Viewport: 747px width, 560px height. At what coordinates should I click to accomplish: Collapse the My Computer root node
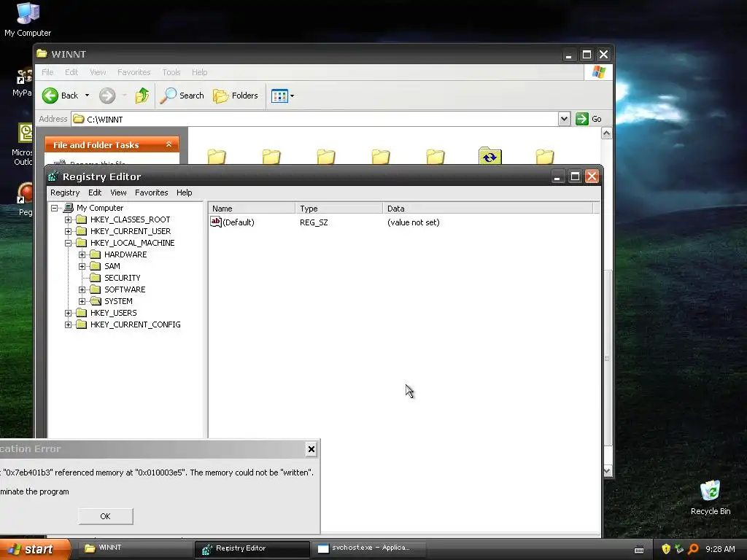pyautogui.click(x=55, y=208)
